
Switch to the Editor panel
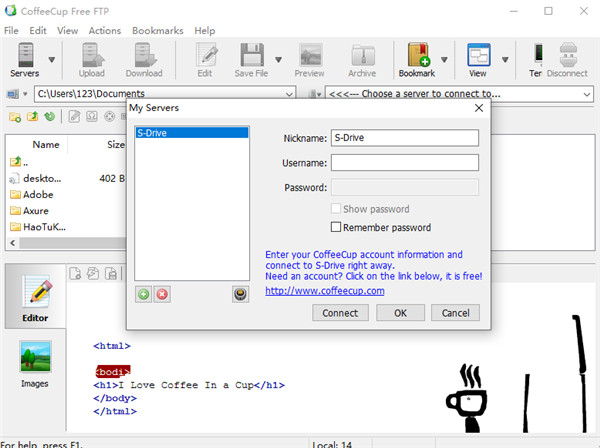(x=35, y=298)
